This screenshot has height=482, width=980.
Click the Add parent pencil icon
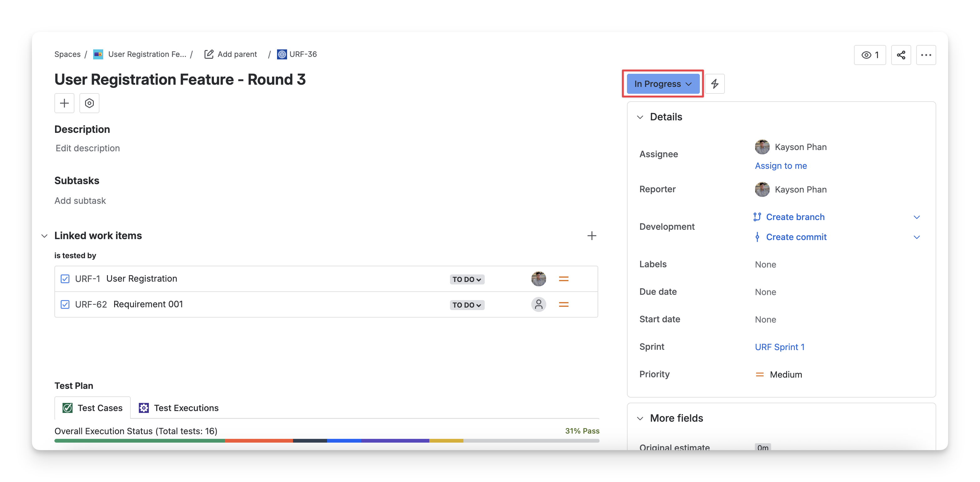pos(209,54)
